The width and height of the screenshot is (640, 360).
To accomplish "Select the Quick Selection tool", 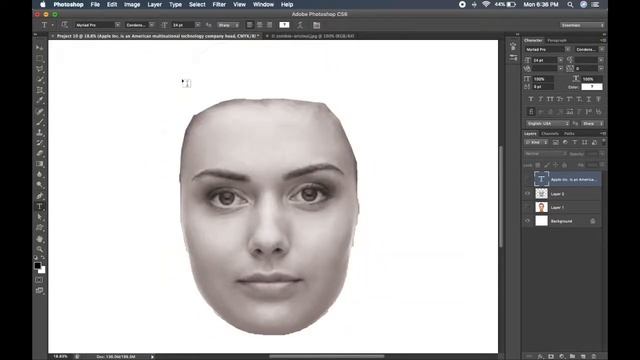I will [40, 79].
